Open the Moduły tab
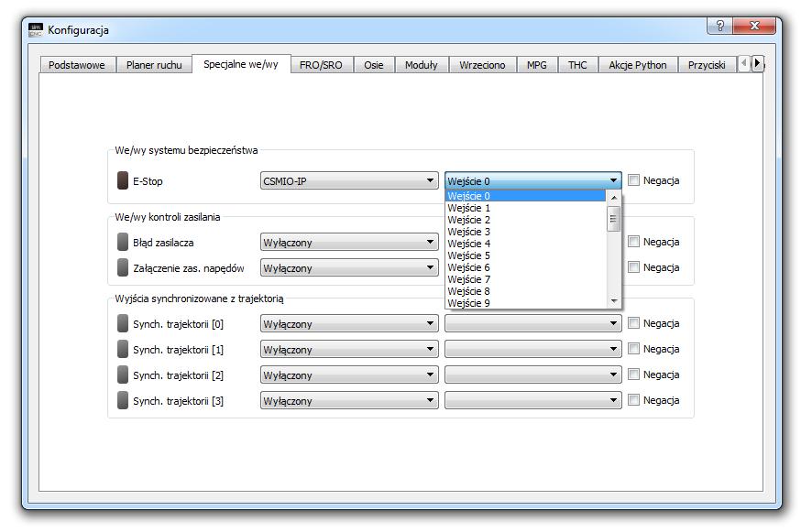Screen dimensions: 812x532 pyautogui.click(x=421, y=65)
